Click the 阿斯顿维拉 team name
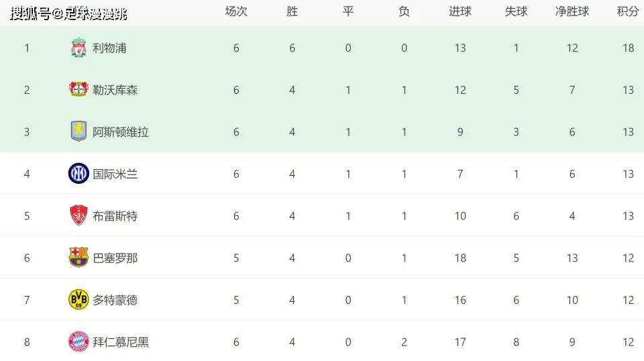Image resolution: width=644 pixels, height=361 pixels. (121, 132)
